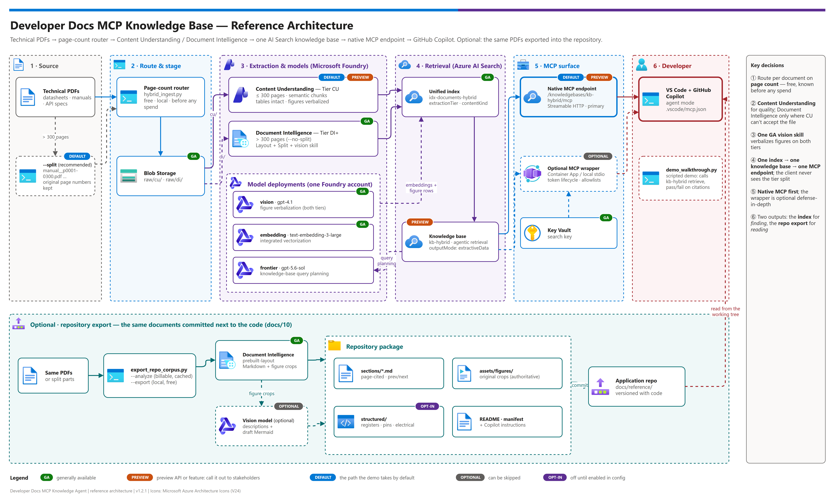835x504 pixels.
Task: Click the 'embeddings + figure rows' label
Action: tap(421, 188)
